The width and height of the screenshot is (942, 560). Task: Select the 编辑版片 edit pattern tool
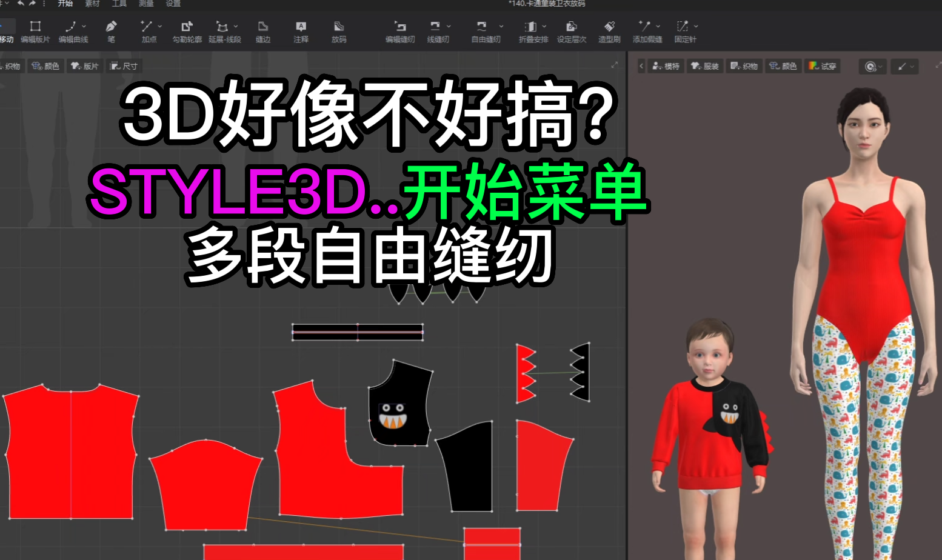tap(35, 32)
